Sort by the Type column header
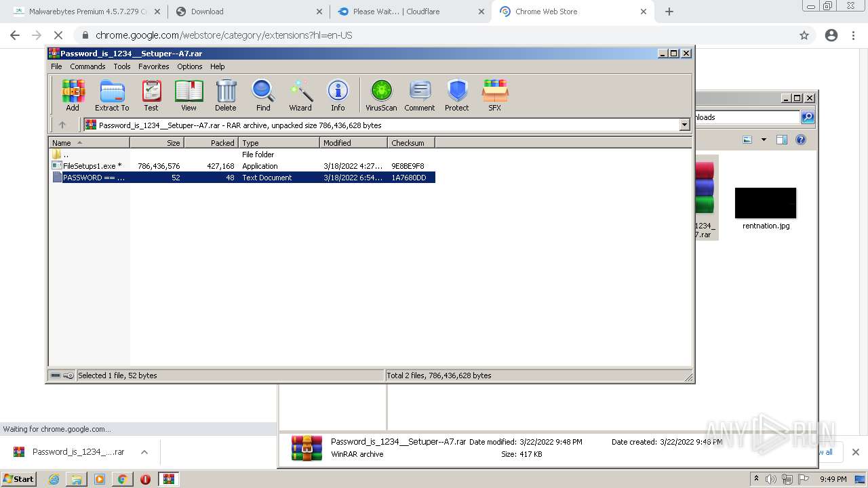Image resolution: width=868 pixels, height=488 pixels. pos(279,143)
